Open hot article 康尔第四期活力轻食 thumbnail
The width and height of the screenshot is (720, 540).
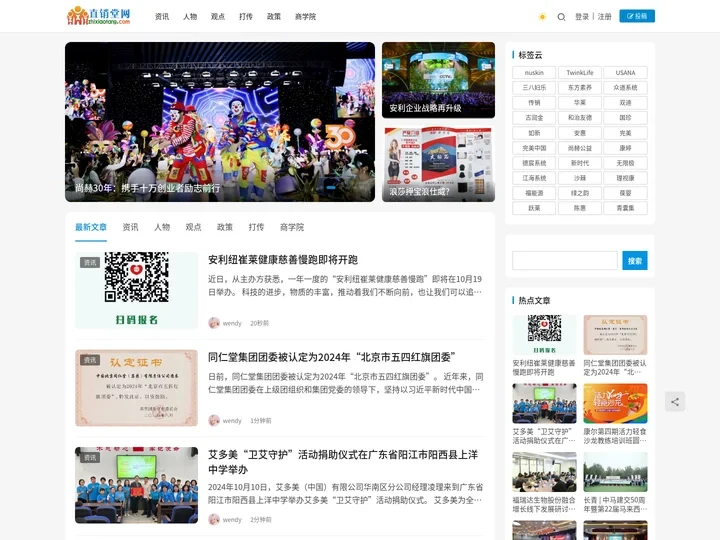pos(615,403)
